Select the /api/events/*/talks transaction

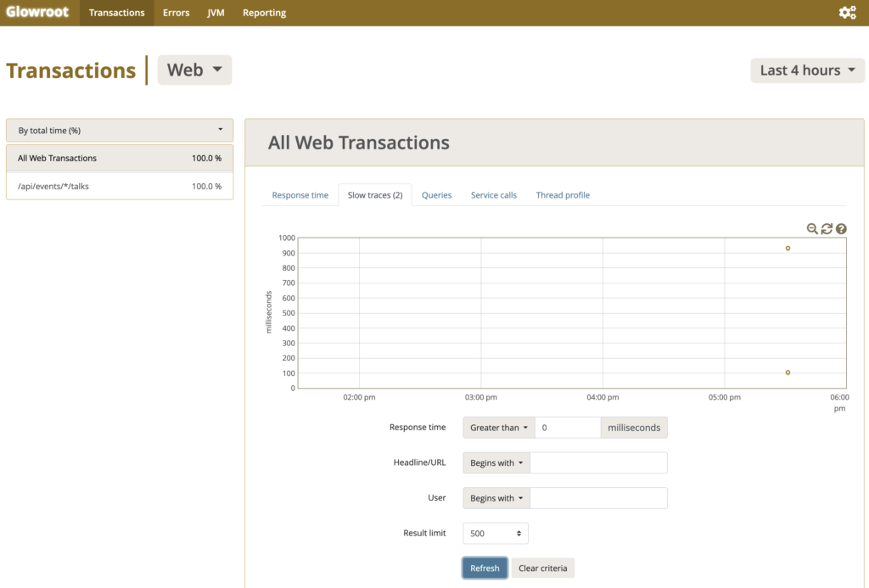[x=120, y=187]
